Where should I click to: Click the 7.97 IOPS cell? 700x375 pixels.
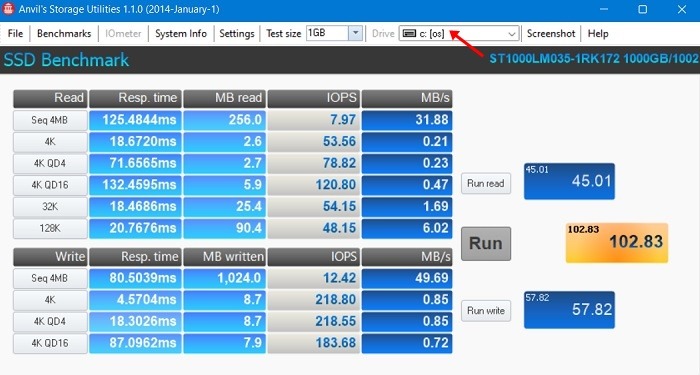(x=313, y=120)
